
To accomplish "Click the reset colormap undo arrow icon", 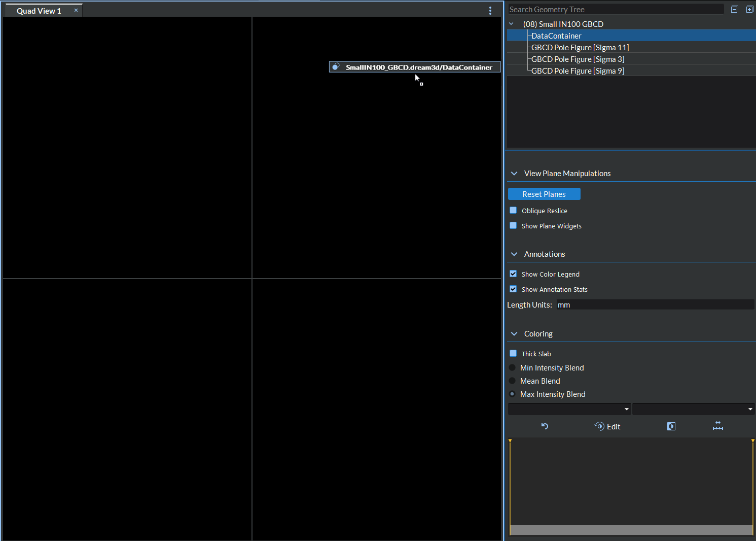I will point(545,426).
